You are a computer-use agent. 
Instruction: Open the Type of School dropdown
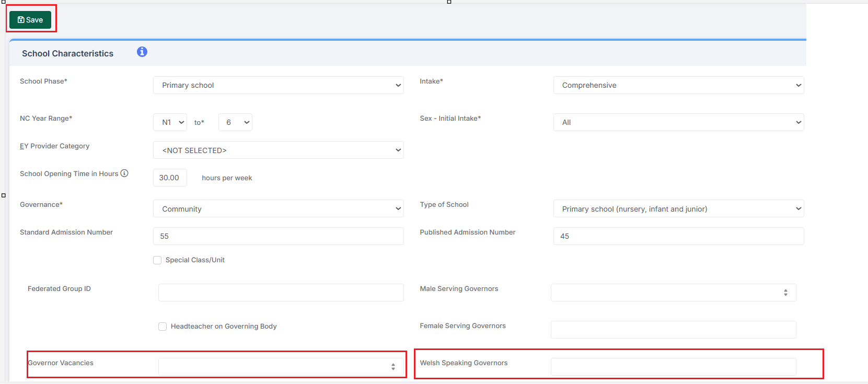click(678, 208)
